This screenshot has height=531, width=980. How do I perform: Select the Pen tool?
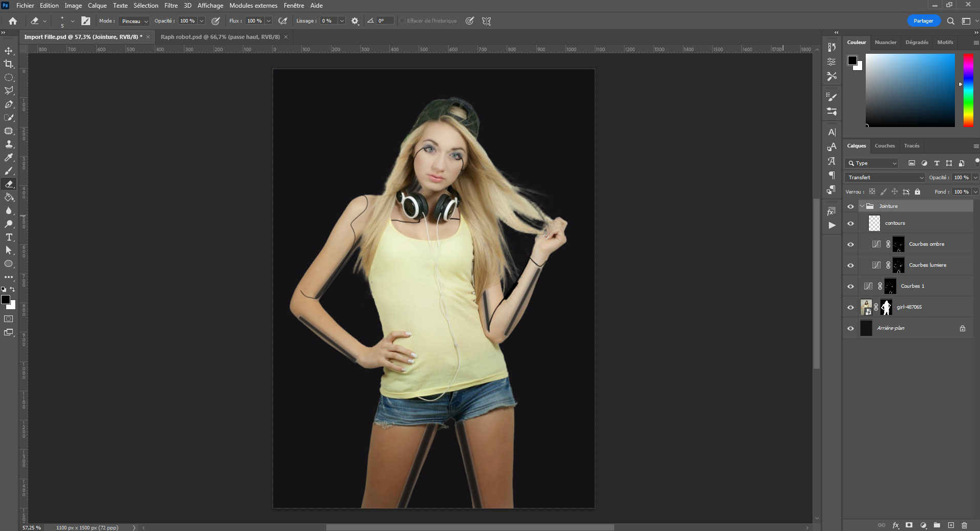point(9,104)
